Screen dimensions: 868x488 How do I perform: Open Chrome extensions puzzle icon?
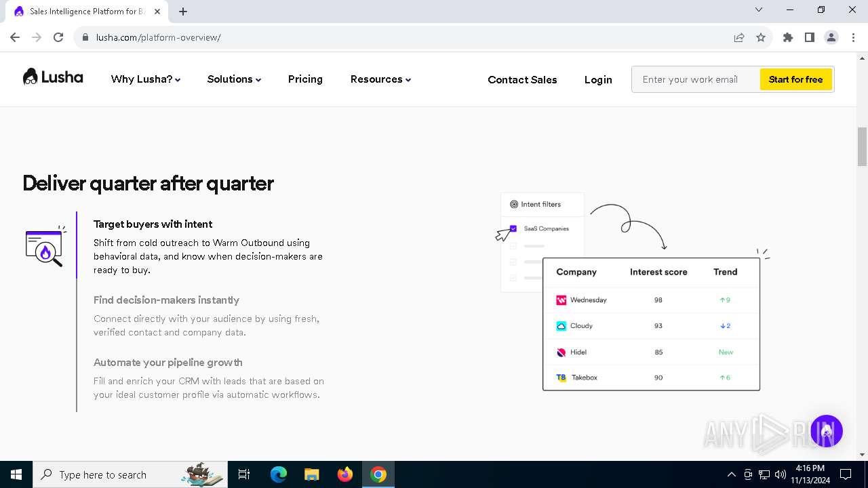pyautogui.click(x=788, y=37)
